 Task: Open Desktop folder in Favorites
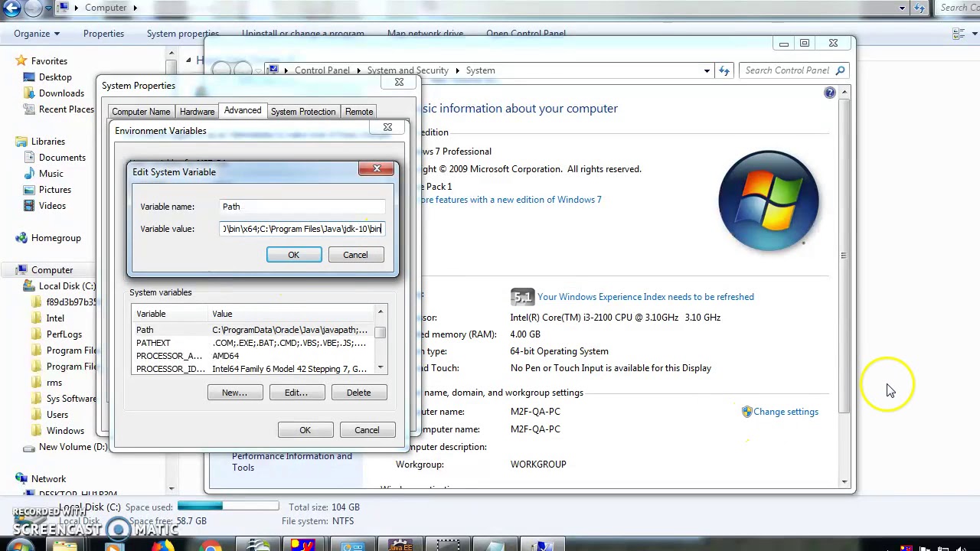pyautogui.click(x=55, y=77)
